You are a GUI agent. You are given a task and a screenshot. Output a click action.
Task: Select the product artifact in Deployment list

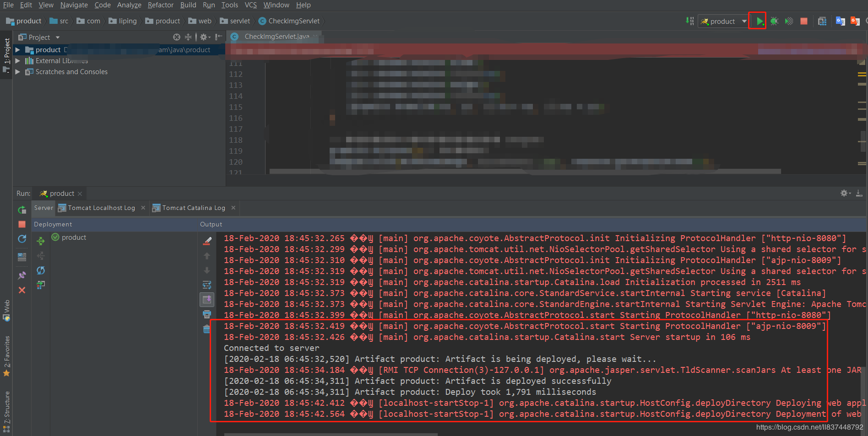69,237
